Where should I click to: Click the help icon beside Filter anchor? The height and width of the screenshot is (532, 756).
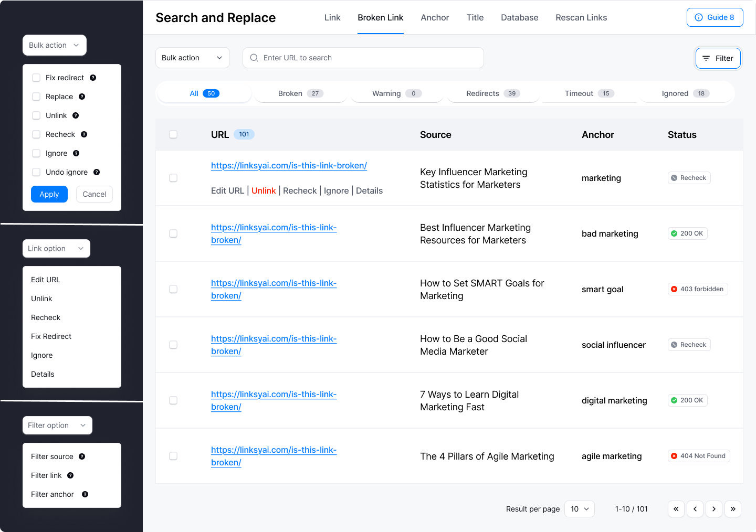tap(85, 494)
